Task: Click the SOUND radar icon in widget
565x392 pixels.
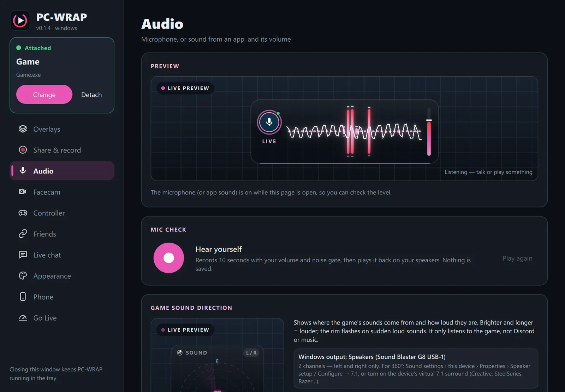Action: [180, 352]
